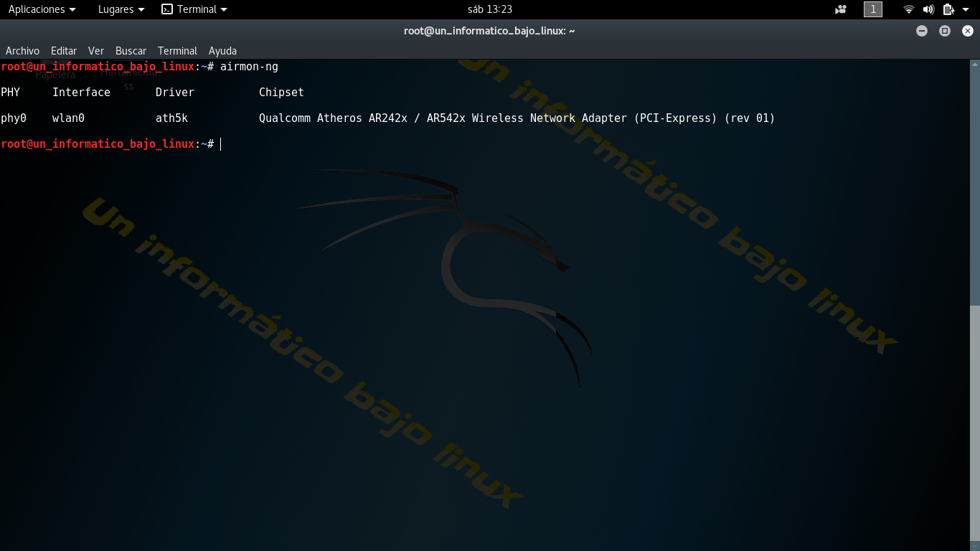Maximize the terminal window
The height and width of the screenshot is (551, 980).
point(945,31)
